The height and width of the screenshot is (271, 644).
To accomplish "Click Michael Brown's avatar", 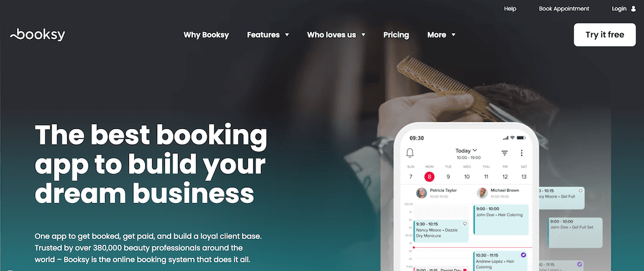I will tap(482, 193).
